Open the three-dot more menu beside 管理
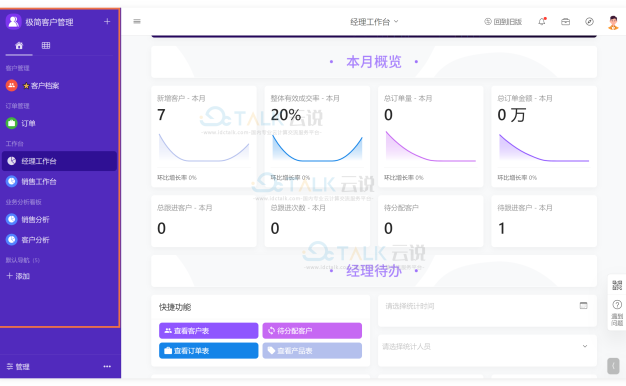626x386 pixels. click(x=107, y=366)
